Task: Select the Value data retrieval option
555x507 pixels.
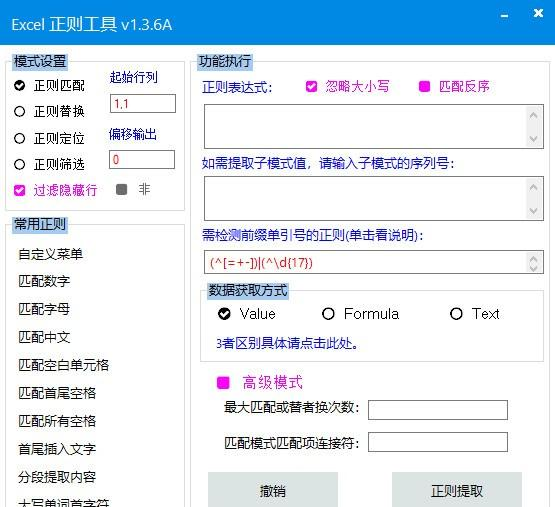Action: click(x=224, y=314)
